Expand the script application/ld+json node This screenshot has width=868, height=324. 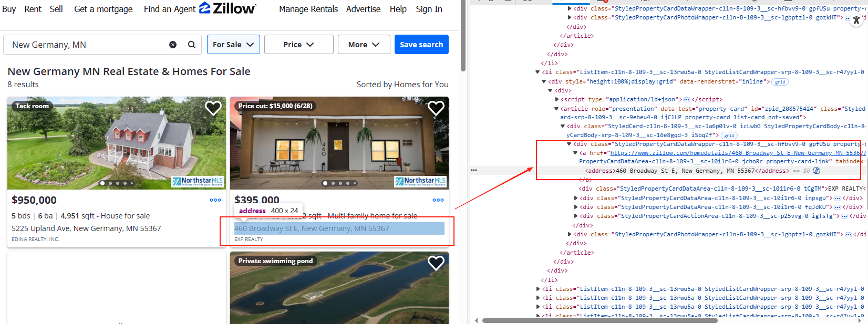(557, 99)
